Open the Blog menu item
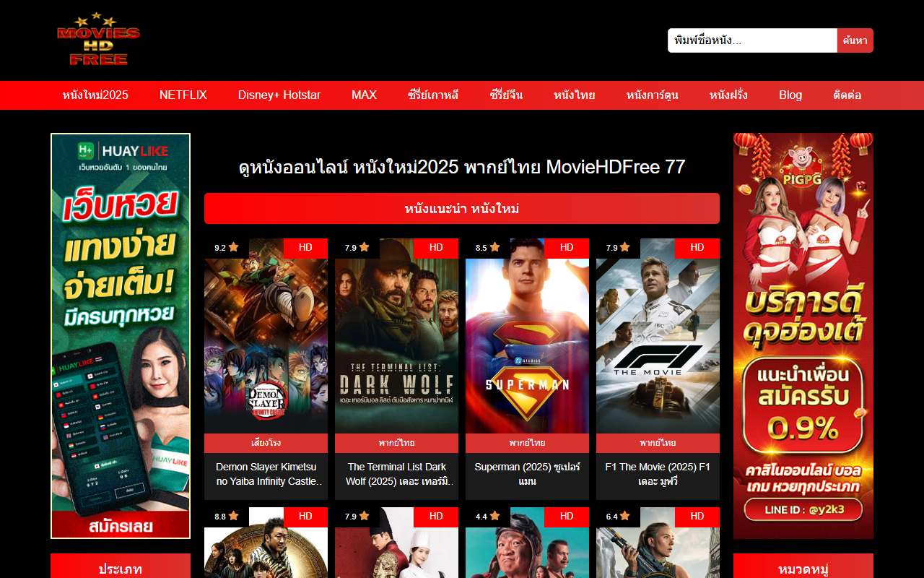Image resolution: width=924 pixels, height=578 pixels. [x=790, y=95]
